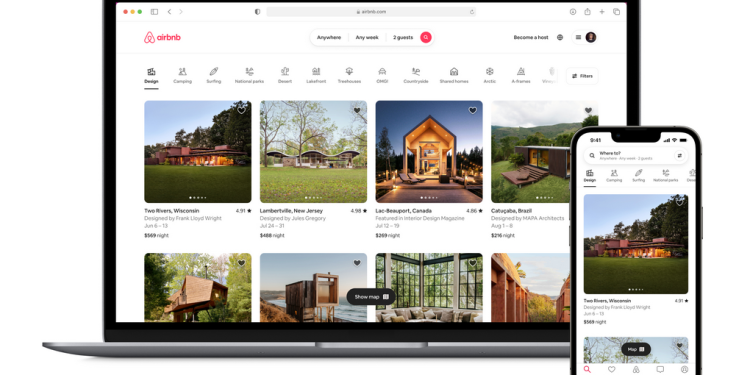Select the Camping tab on the phone
Viewport: 750px width, 375px height.
(x=614, y=176)
